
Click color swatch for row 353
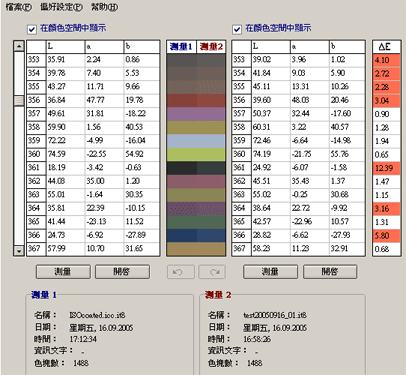196,60
